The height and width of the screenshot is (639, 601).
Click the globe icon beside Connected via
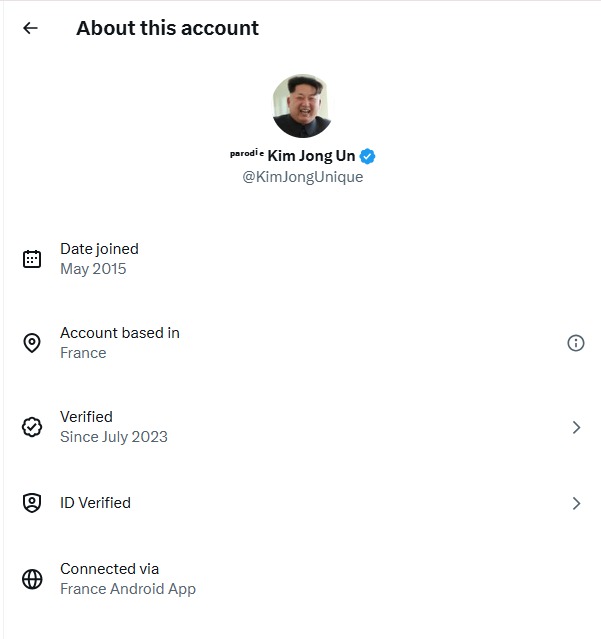coord(32,579)
